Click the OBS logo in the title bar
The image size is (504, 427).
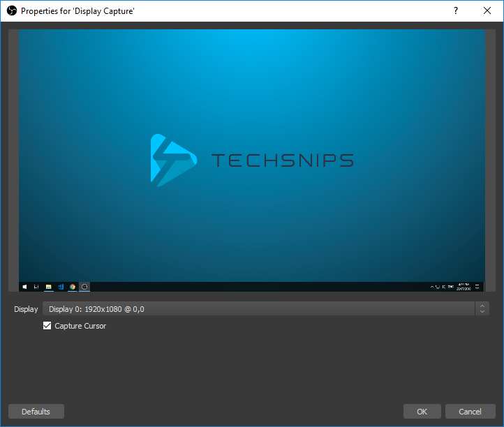click(x=12, y=11)
